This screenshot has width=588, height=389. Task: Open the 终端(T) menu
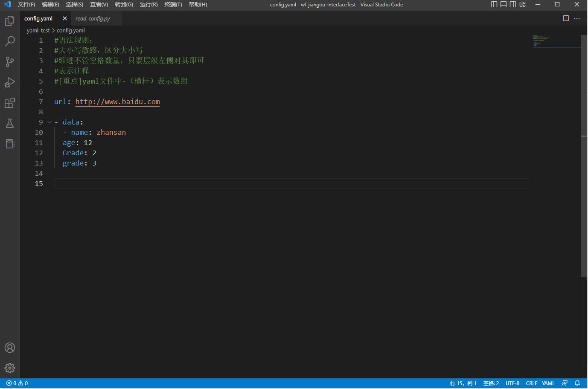pos(173,5)
